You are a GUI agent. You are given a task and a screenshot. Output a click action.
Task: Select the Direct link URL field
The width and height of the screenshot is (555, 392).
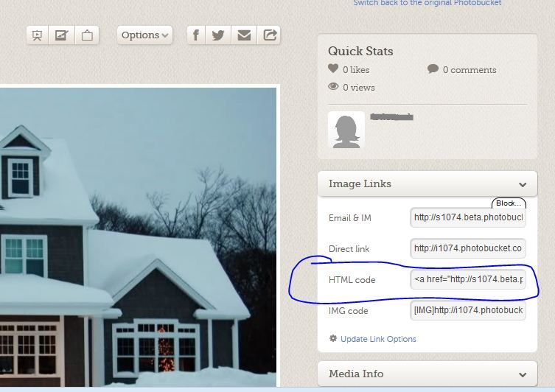coord(468,248)
